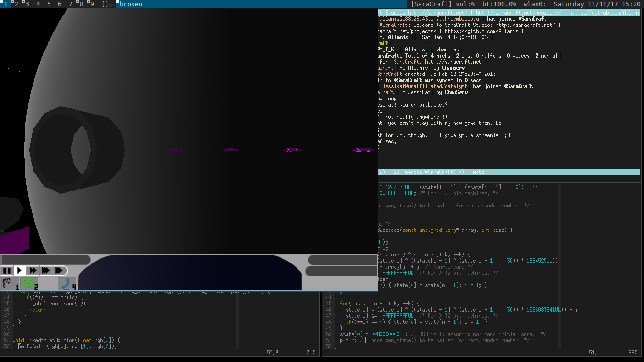Select the fastest quadruple-arrow speed button
644x362 pixels.
tap(58, 271)
